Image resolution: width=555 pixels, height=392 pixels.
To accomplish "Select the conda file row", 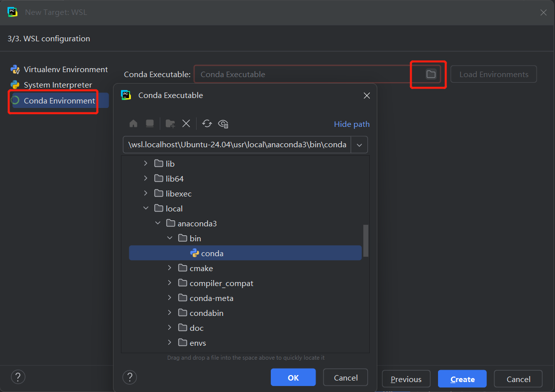I will 245,253.
